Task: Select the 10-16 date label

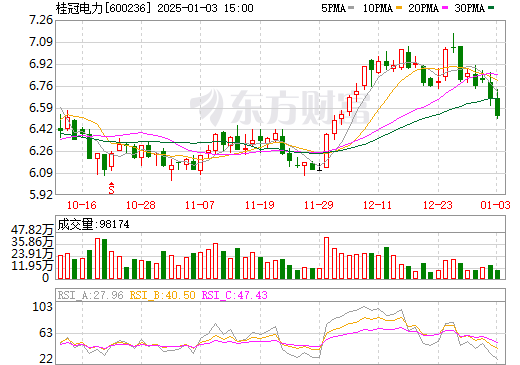Action: click(x=82, y=205)
